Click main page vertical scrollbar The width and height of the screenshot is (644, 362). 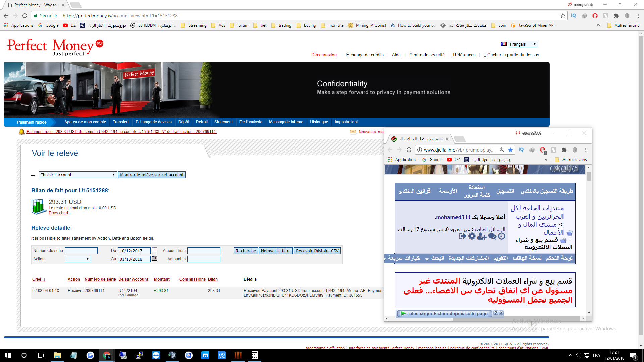pyautogui.click(x=641, y=186)
